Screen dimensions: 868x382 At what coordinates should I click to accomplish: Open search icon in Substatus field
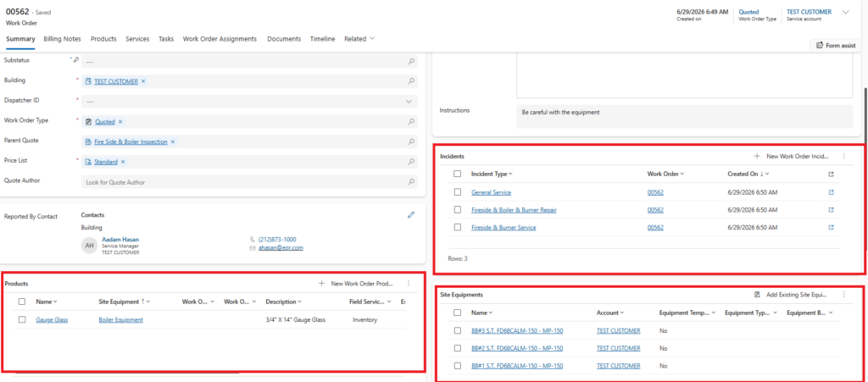[411, 61]
